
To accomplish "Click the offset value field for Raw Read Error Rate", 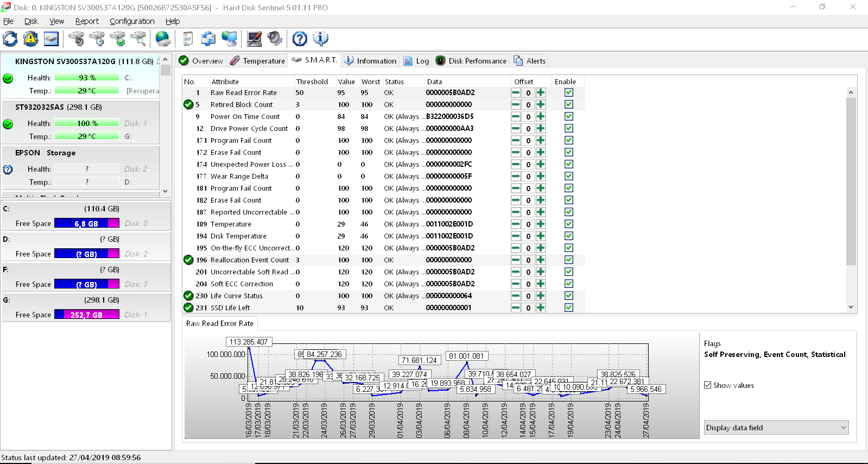I will [x=528, y=93].
